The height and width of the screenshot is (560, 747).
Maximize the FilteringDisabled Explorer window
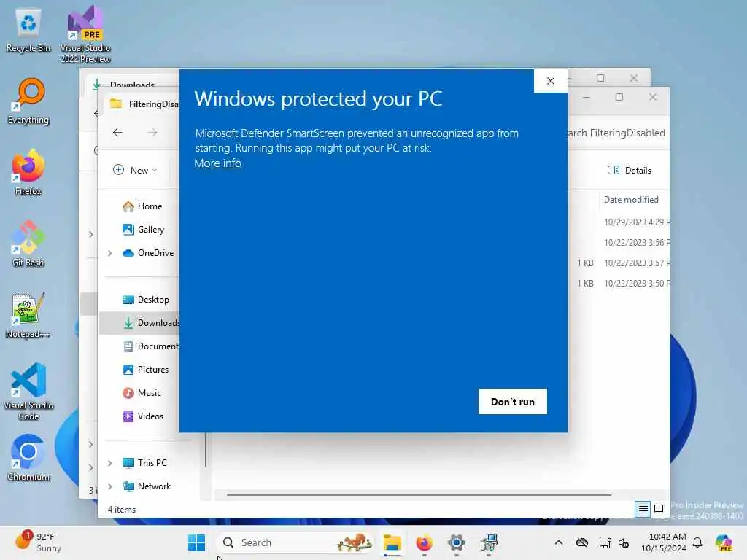point(619,97)
